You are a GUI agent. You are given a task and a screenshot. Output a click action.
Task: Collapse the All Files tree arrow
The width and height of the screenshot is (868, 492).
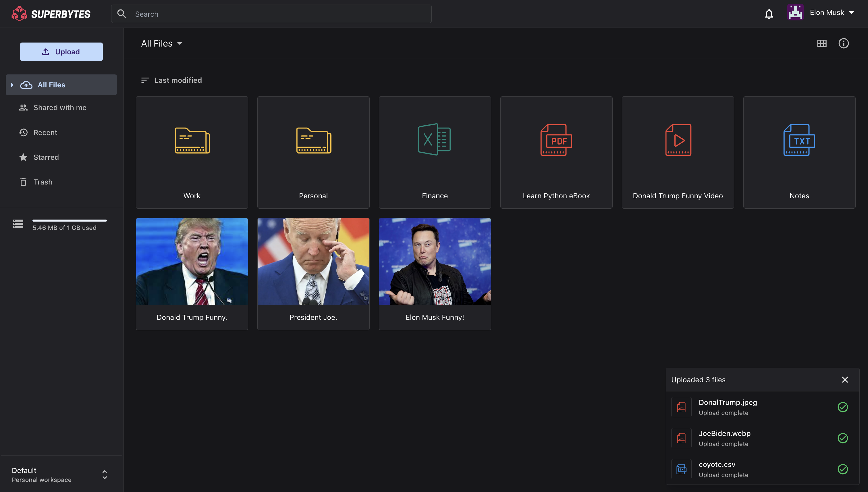point(13,84)
